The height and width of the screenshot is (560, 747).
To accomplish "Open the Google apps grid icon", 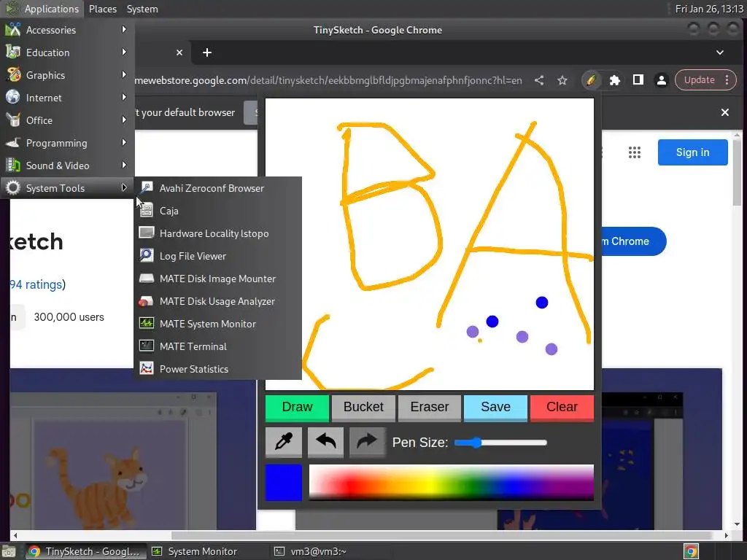I will click(x=634, y=152).
